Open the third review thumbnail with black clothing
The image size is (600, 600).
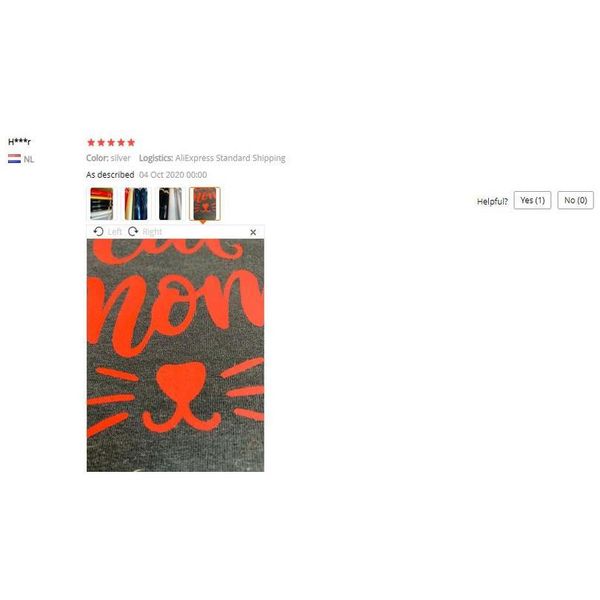coord(170,204)
